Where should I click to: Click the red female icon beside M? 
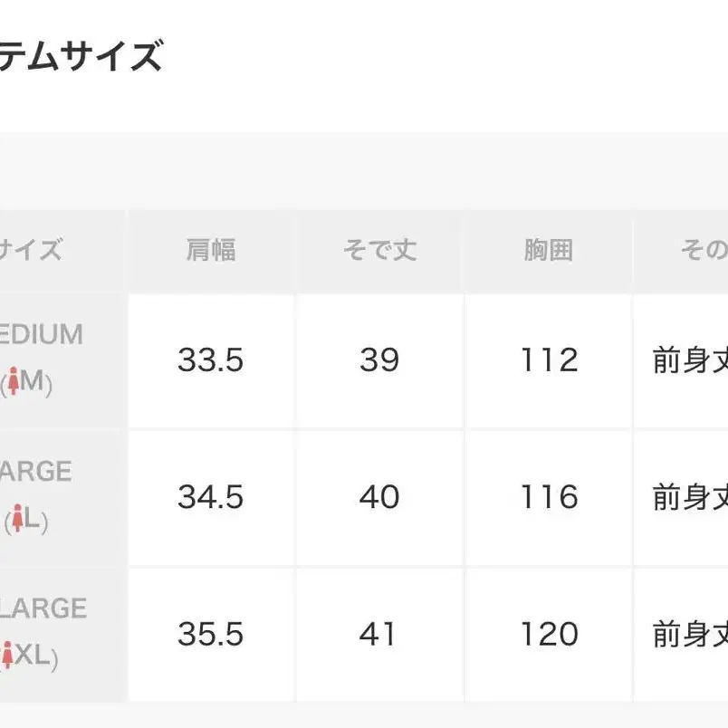point(14,380)
